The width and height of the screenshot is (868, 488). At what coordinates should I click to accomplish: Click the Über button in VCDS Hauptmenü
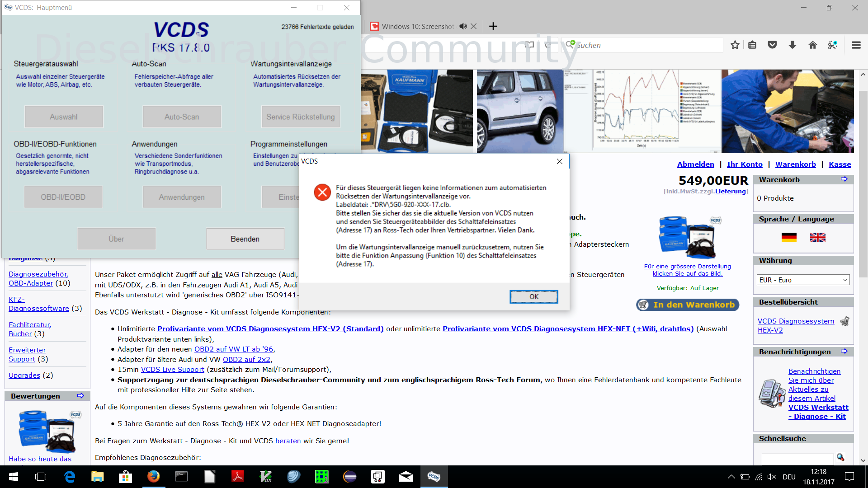(116, 239)
